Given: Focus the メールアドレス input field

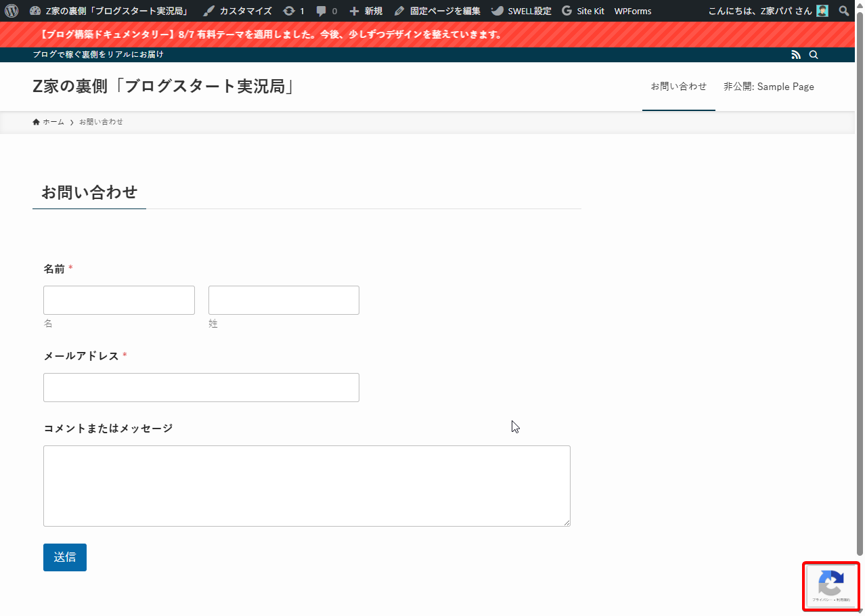Looking at the screenshot, I should pos(201,388).
